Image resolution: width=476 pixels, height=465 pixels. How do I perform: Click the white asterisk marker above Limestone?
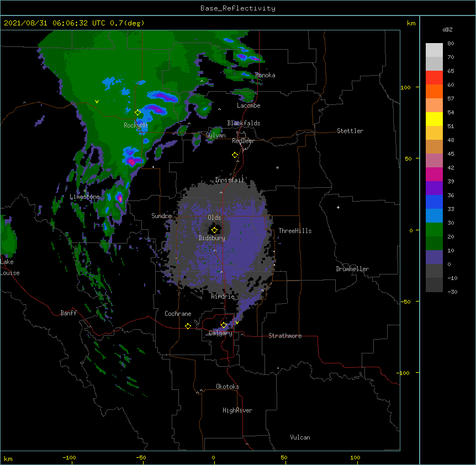click(84, 191)
